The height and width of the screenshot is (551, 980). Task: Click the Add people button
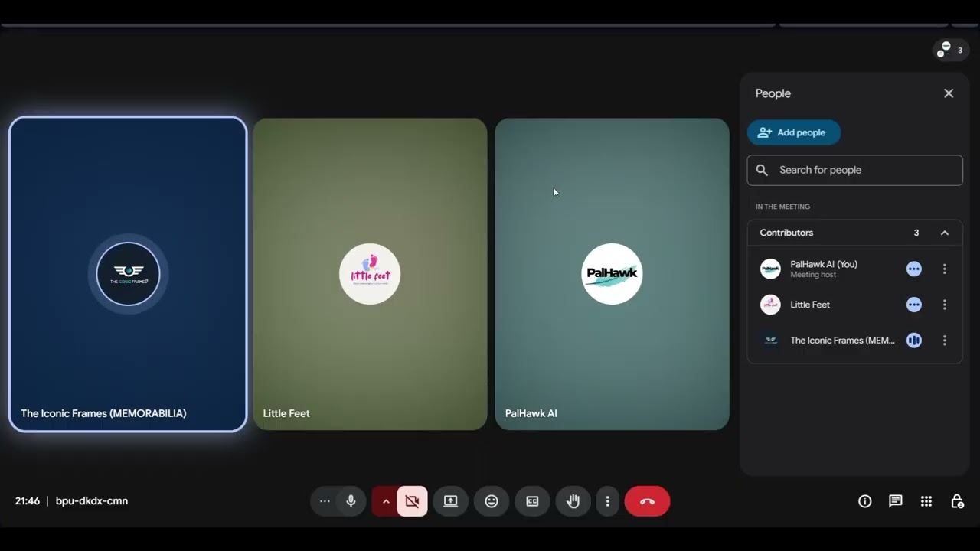tap(794, 132)
